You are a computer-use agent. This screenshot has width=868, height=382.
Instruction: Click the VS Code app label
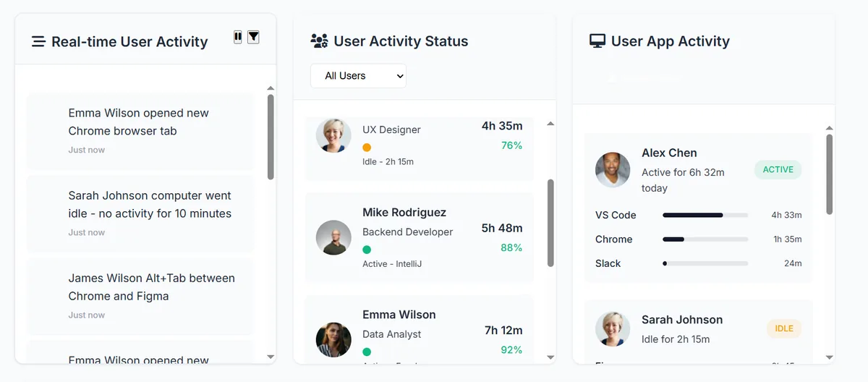point(616,215)
